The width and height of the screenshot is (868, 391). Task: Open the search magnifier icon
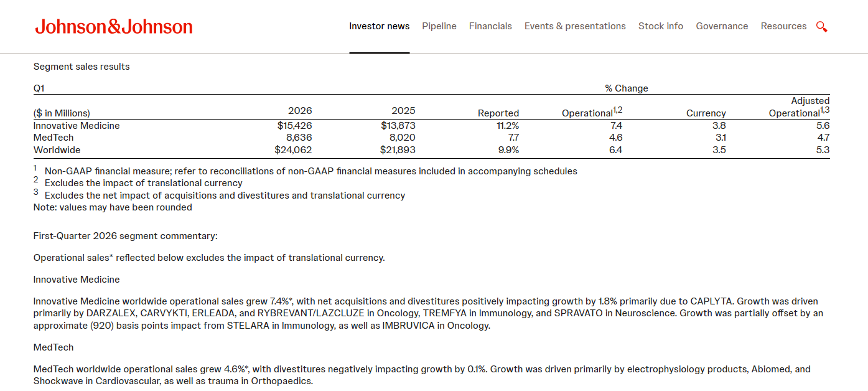coord(821,27)
